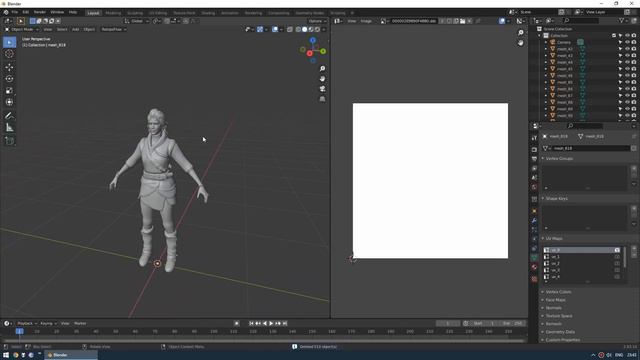The width and height of the screenshot is (640, 360).
Task: Switch to the UV Editing workspace tab
Action: click(158, 13)
